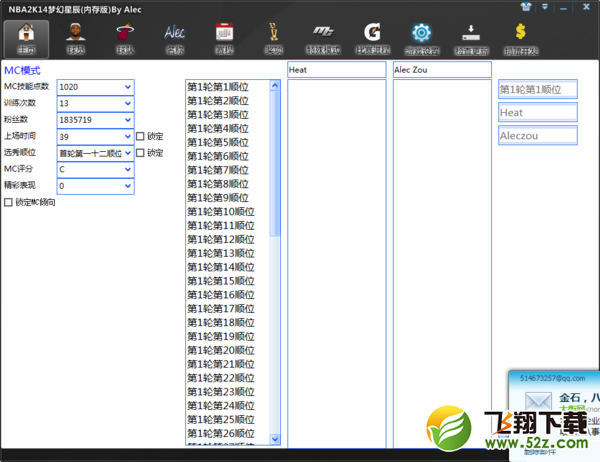
Task: Enable the 锁定MC倾向 checkbox
Action: pyautogui.click(x=8, y=202)
